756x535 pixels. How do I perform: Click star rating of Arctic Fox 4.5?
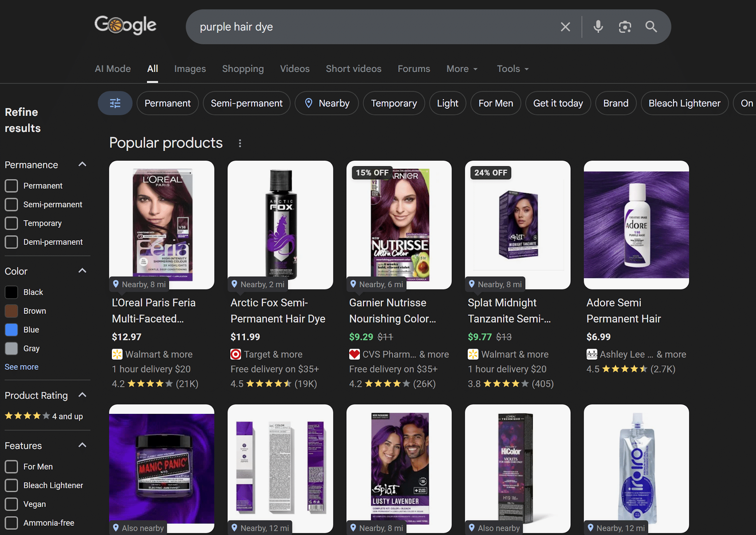point(269,384)
